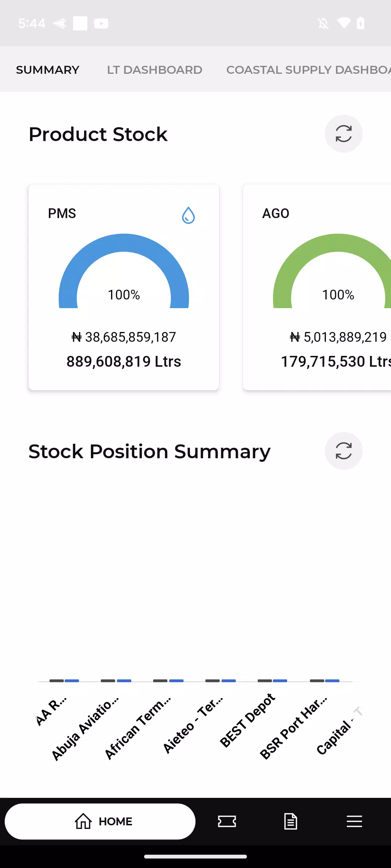The image size is (391, 868).
Task: Open the PMS stock card
Action: (124, 287)
